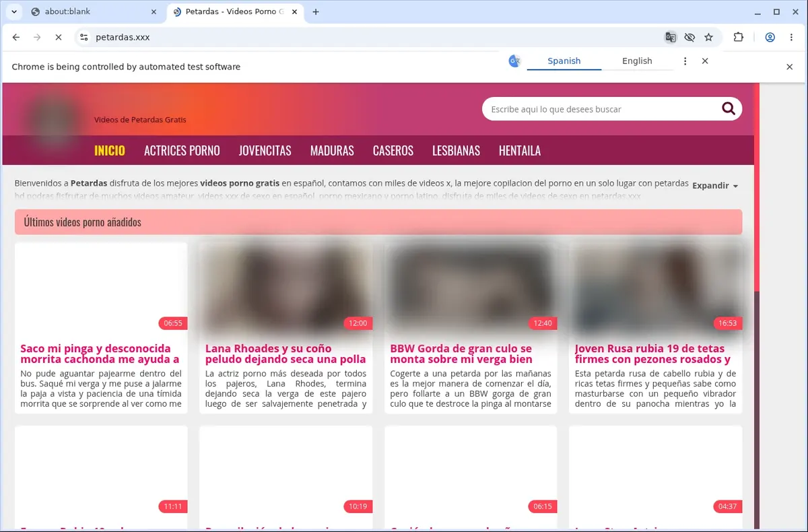This screenshot has height=532, width=808.
Task: Submit search with the magnifier icon
Action: (x=729, y=109)
